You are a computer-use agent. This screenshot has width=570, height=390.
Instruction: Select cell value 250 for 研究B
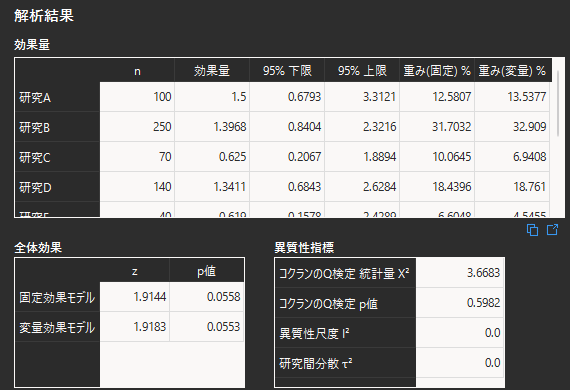pyautogui.click(x=137, y=127)
